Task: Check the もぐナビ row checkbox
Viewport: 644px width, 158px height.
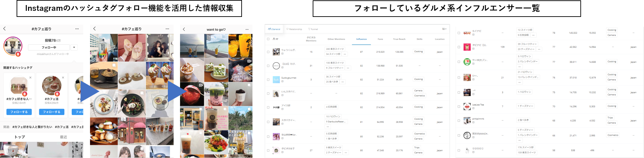Action: 459,33
